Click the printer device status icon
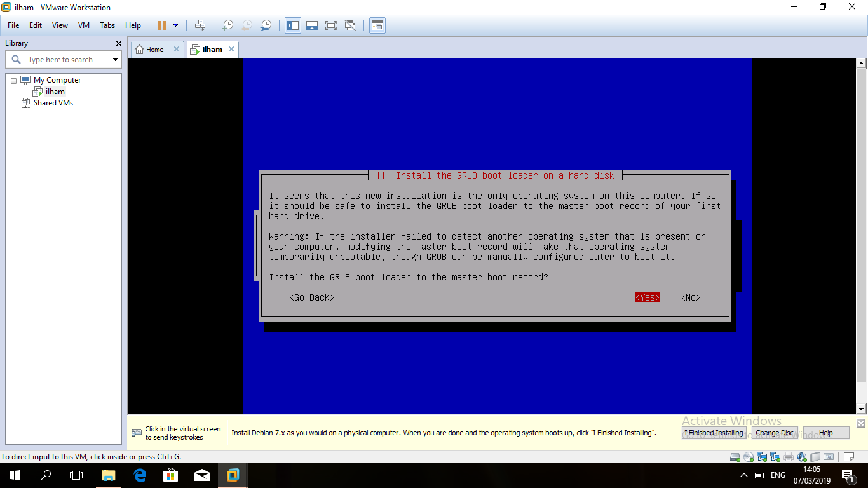868x488 pixels. 789,456
